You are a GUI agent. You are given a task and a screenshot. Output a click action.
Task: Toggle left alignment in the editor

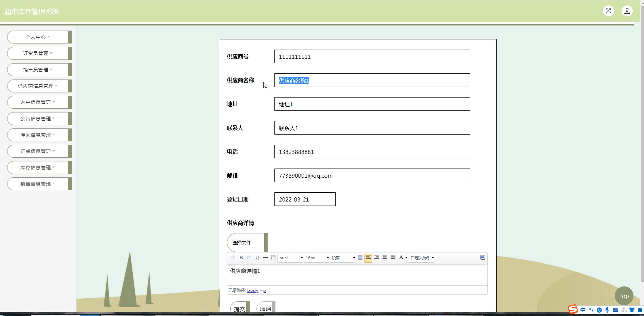point(368,258)
